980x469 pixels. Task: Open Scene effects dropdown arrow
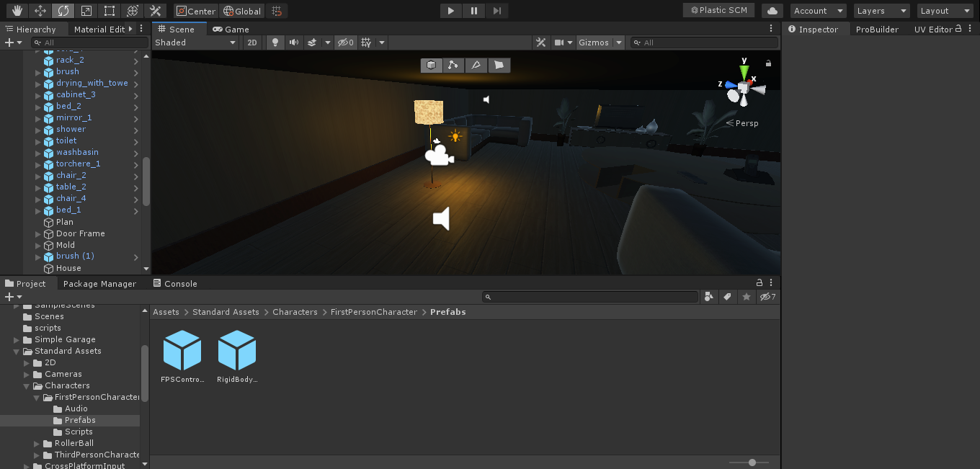328,43
